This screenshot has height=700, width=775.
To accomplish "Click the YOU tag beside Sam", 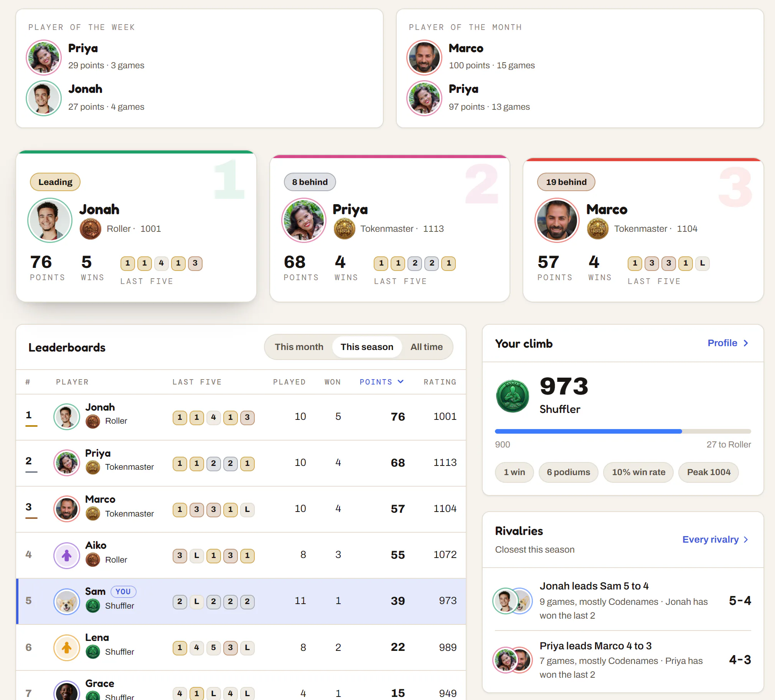I will click(123, 591).
